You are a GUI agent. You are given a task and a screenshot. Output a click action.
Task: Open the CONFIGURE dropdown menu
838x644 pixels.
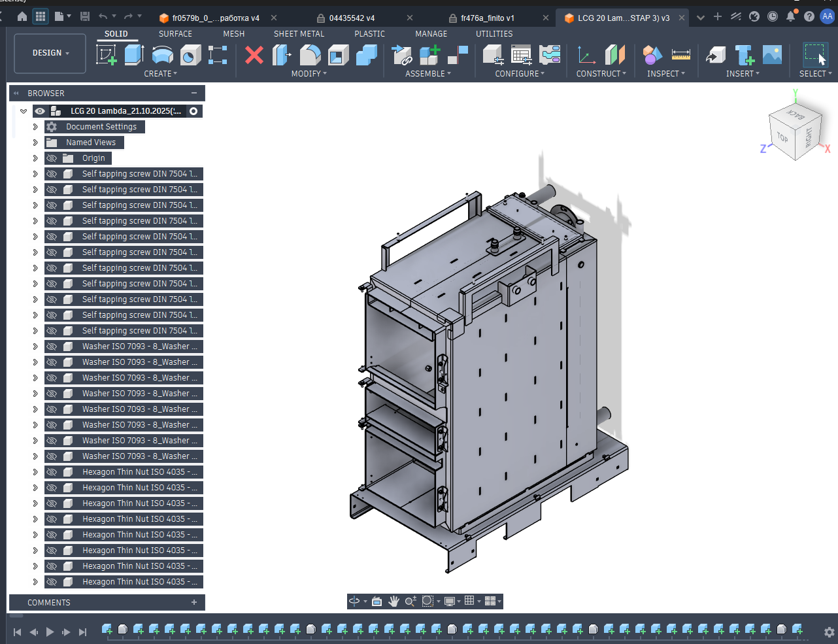[520, 74]
